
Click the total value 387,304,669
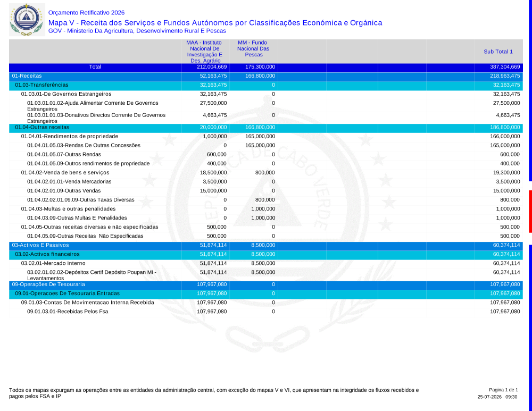(x=505, y=67)
